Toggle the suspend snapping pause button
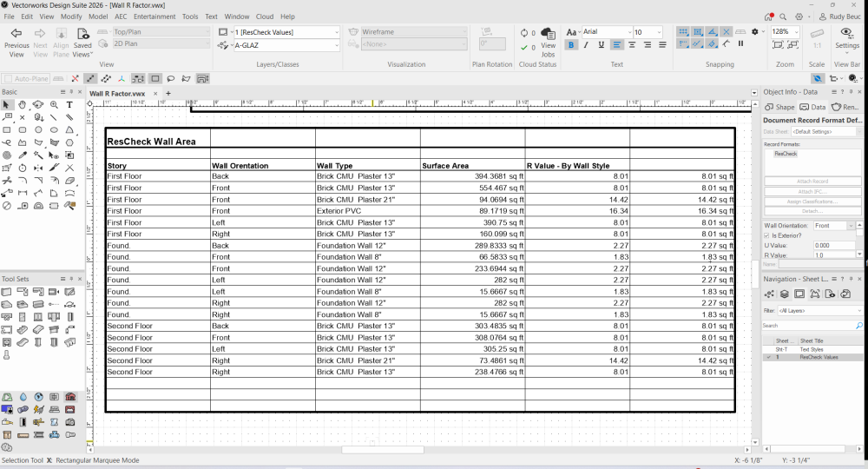 pos(740,44)
